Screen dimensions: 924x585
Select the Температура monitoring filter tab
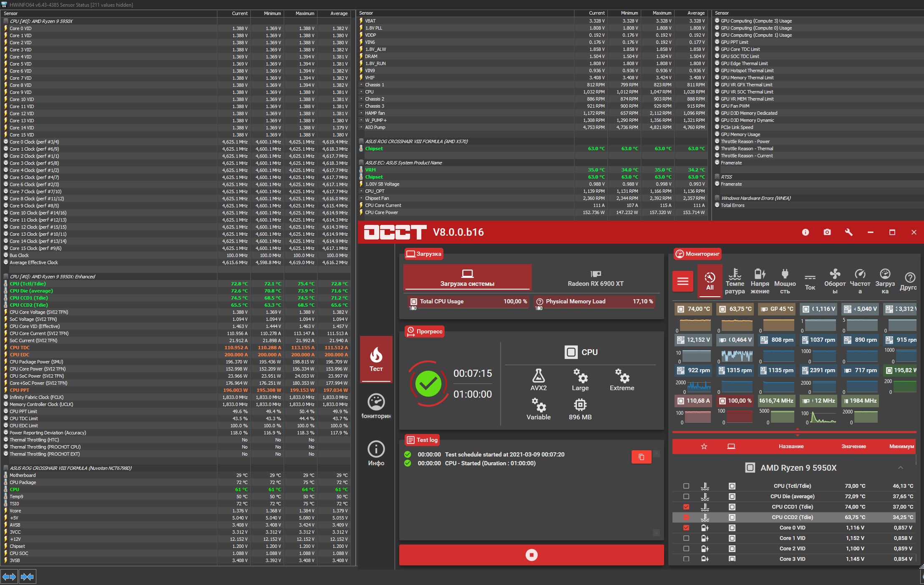point(735,281)
